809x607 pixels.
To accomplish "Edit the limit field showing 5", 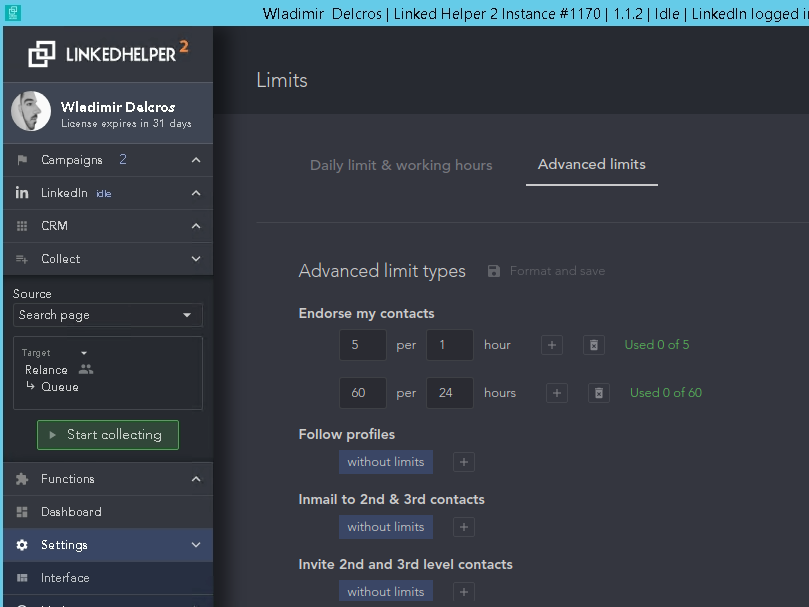I will pyautogui.click(x=363, y=345).
